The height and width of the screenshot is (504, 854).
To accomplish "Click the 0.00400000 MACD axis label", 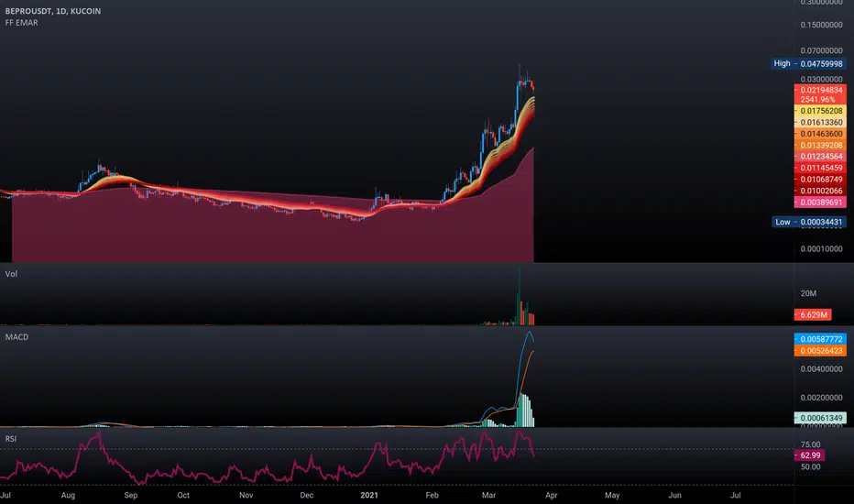I will (x=821, y=369).
